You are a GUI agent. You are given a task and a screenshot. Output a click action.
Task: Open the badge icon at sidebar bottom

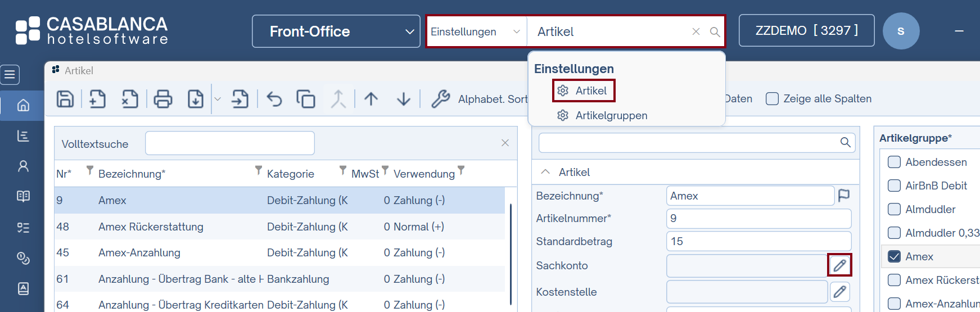(x=23, y=288)
